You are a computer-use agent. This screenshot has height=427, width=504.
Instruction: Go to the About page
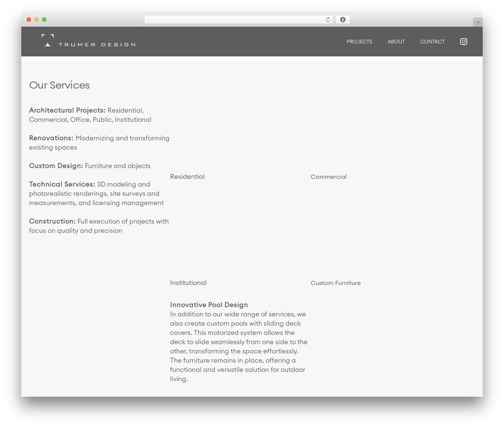tap(396, 41)
